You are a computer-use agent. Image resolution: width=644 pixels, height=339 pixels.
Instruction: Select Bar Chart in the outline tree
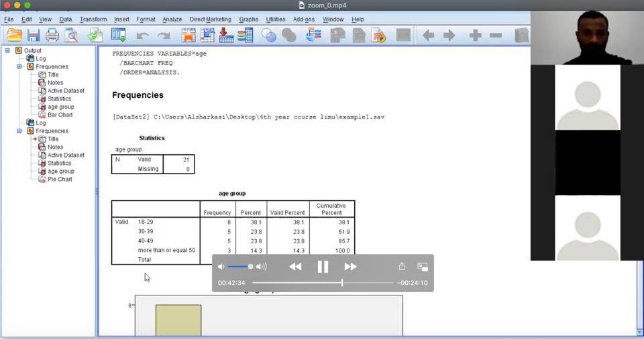point(60,115)
